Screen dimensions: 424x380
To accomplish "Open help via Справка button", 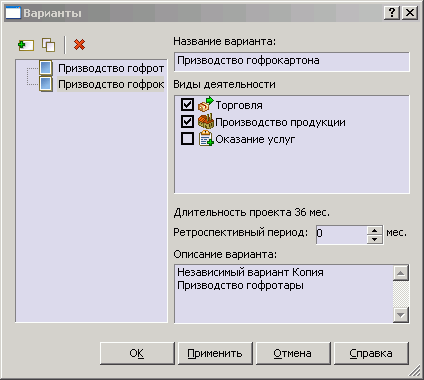I will coord(371,353).
